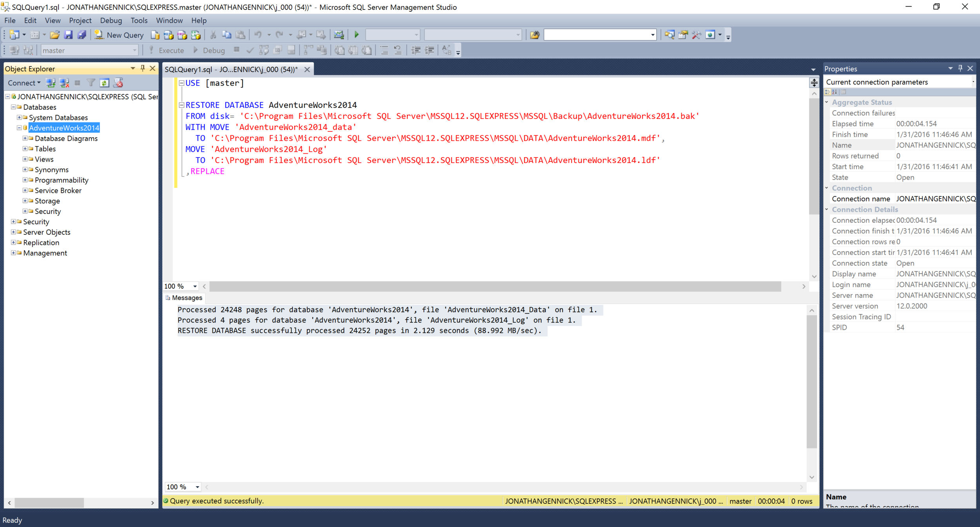Viewport: 980px width, 527px height.
Task: Click the Copy icon in the toolbar
Action: (x=227, y=35)
